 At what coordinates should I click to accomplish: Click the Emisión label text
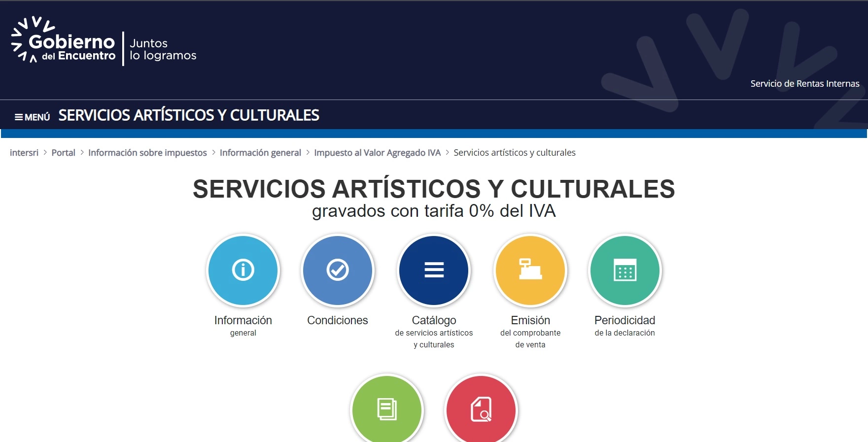point(530,320)
